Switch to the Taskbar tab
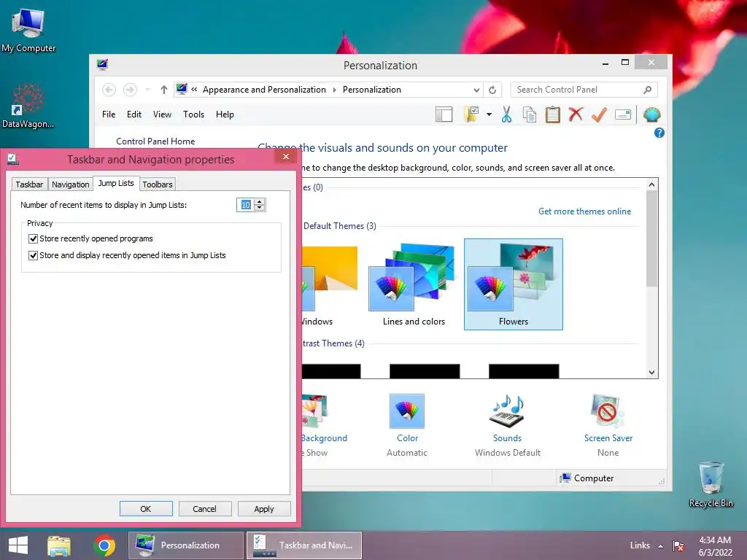This screenshot has height=560, width=747. point(29,184)
